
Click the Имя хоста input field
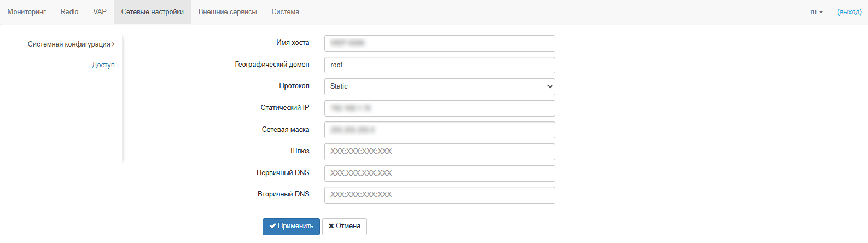(439, 43)
